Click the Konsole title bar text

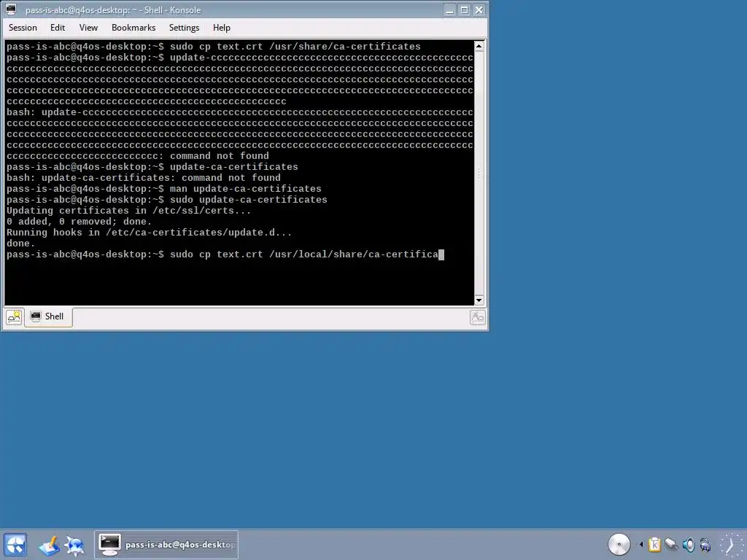[113, 10]
